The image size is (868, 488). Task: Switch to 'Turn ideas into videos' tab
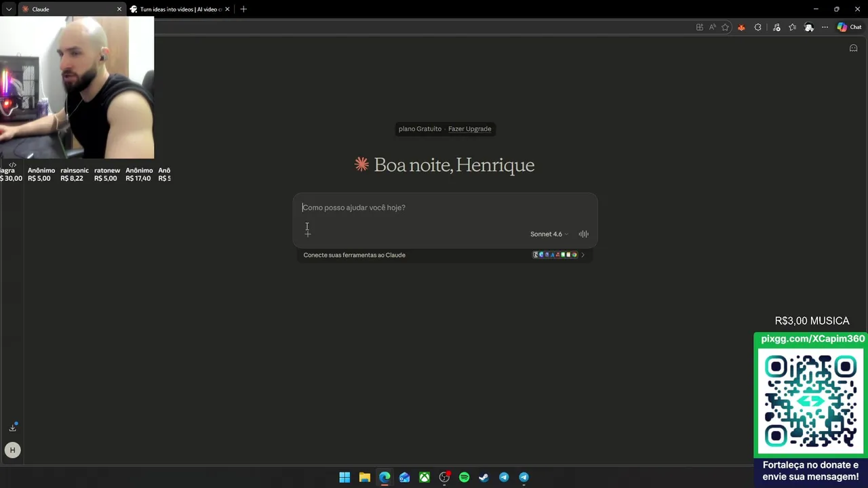coord(180,9)
